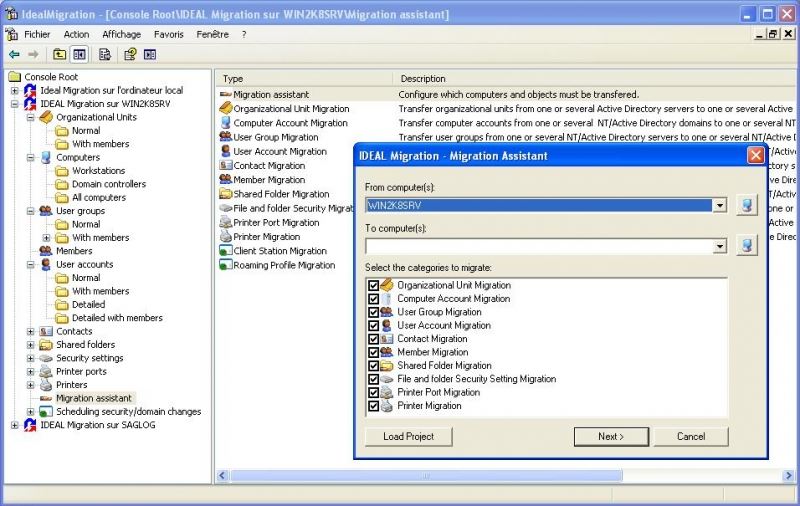800x506 pixels.
Task: Click browse icon next to From computer(s)
Action: (x=747, y=205)
